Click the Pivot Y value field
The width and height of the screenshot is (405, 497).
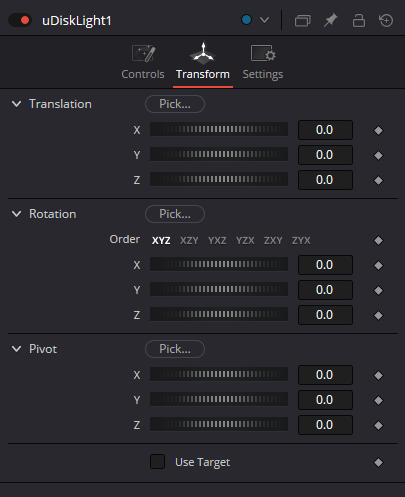pos(325,400)
